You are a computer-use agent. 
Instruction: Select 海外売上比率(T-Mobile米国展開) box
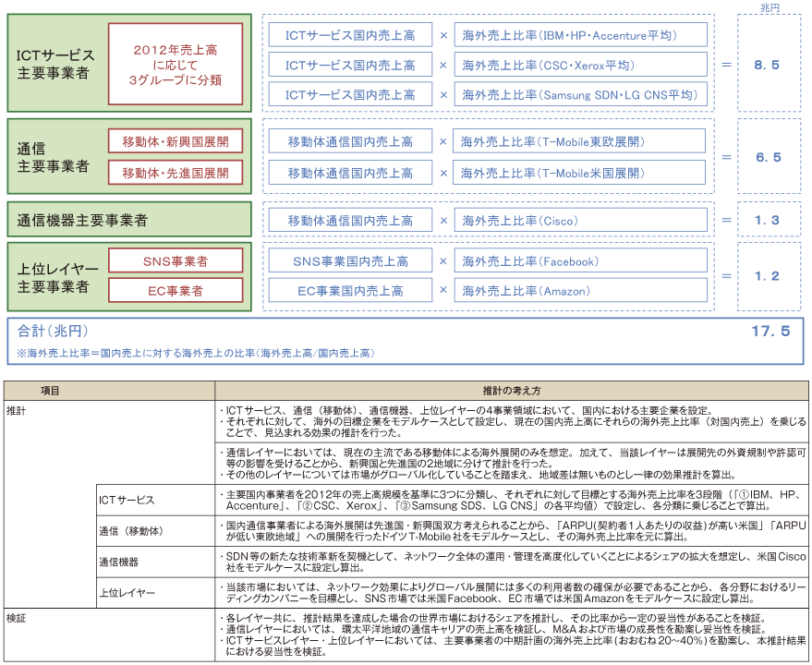pyautogui.click(x=579, y=173)
